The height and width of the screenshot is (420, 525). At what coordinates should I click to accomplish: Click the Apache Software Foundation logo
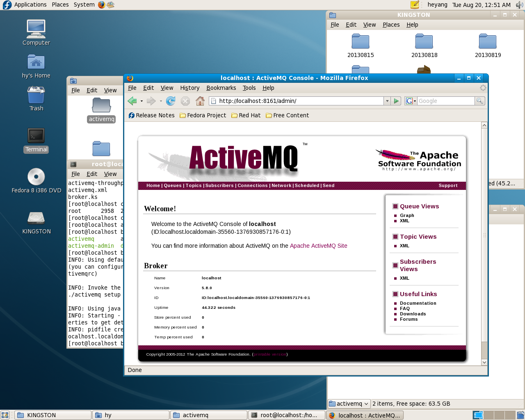418,160
